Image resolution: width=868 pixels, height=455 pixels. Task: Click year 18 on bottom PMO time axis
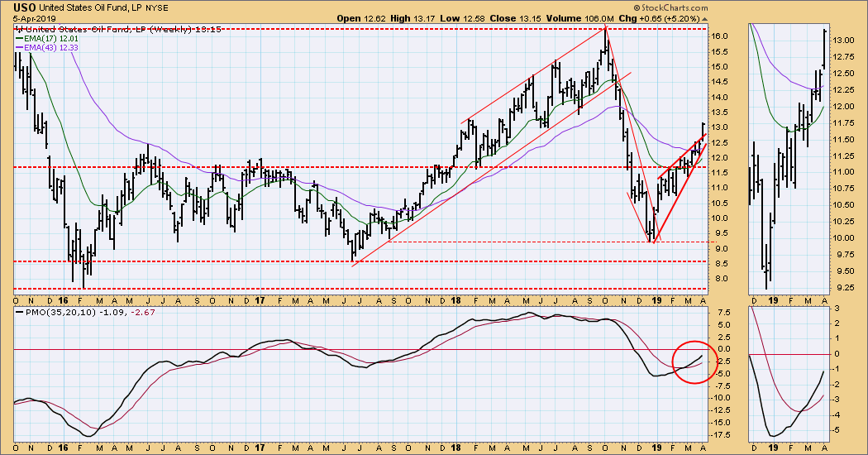457,448
